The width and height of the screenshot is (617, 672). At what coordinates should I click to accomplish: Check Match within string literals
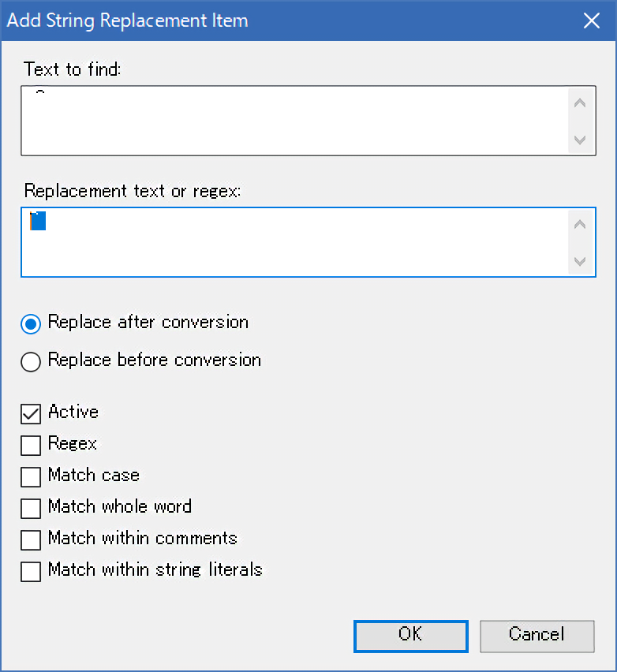[32, 570]
